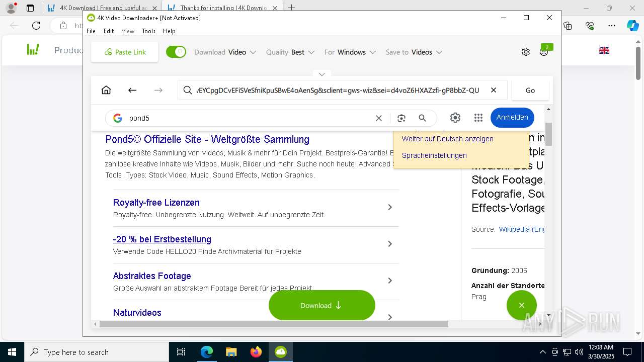Click the taskbar search box

pyautogui.click(x=97, y=352)
